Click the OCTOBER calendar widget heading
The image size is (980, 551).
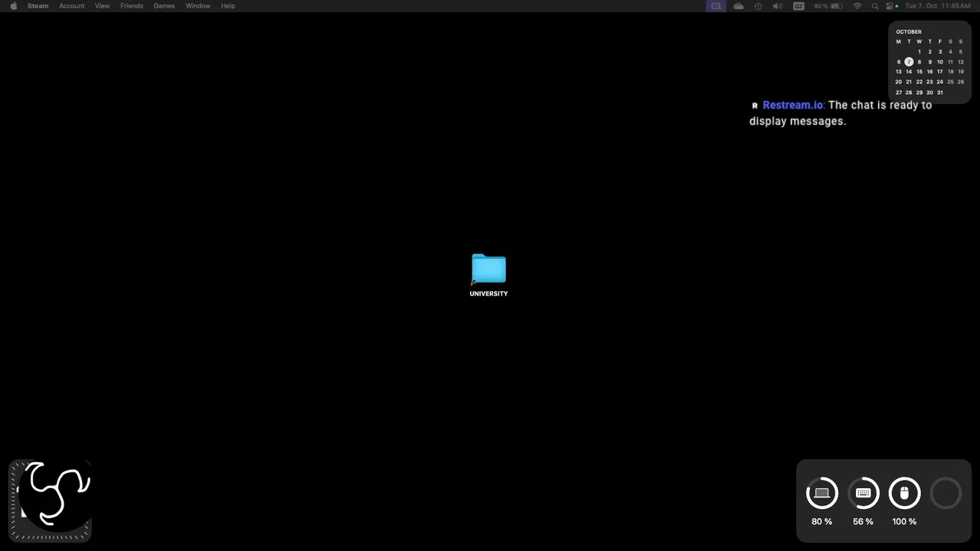tap(909, 32)
